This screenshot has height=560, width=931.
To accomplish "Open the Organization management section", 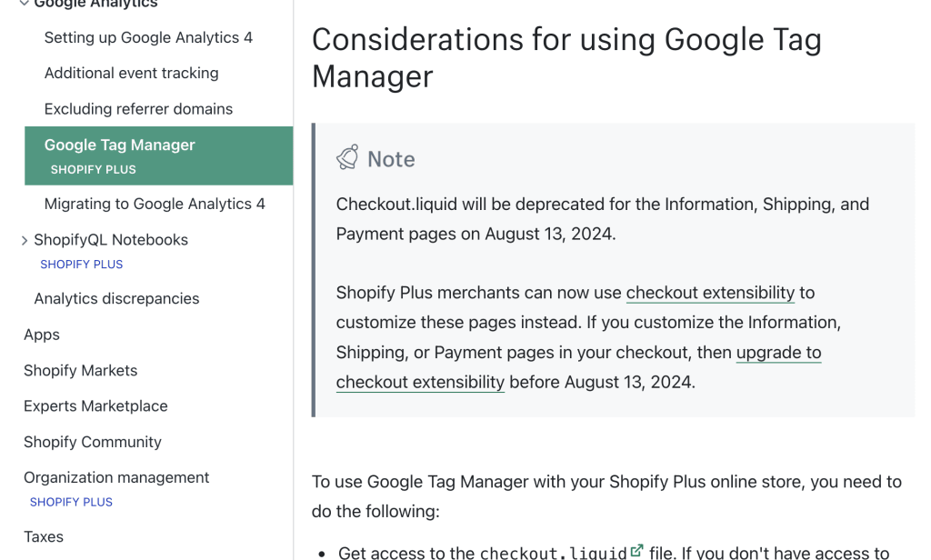I will [x=116, y=477].
